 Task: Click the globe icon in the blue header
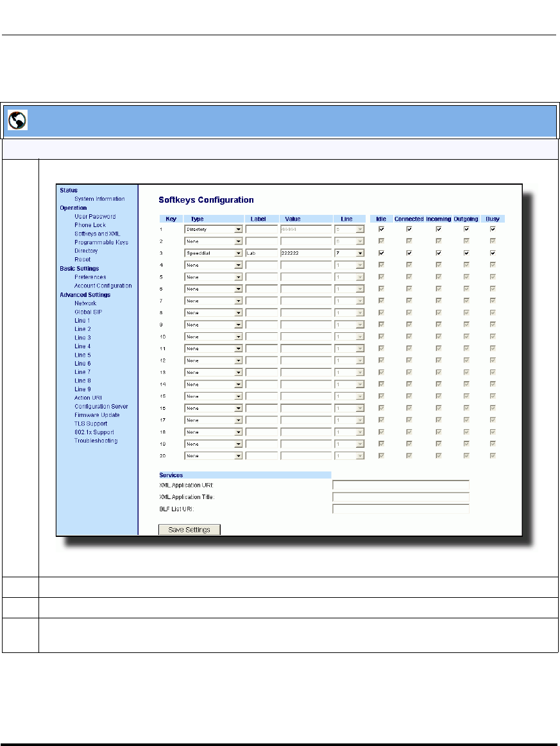(17, 120)
